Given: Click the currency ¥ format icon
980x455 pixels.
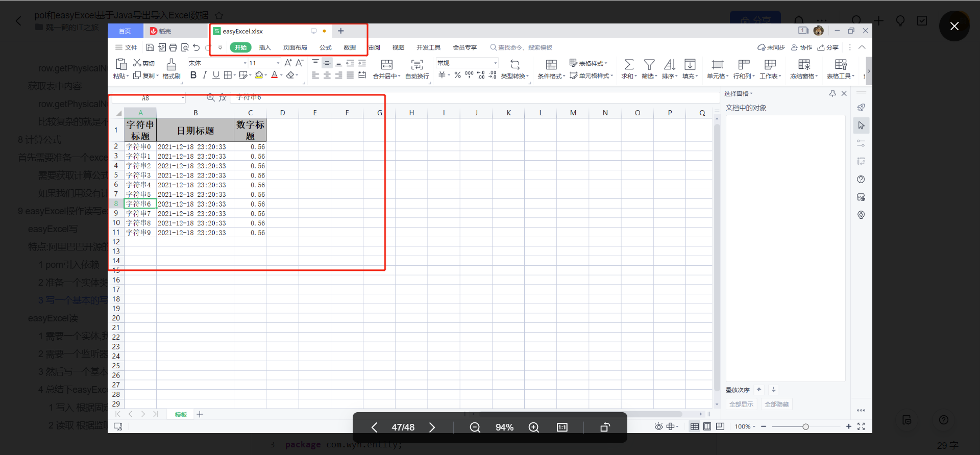Looking at the screenshot, I should pyautogui.click(x=442, y=75).
